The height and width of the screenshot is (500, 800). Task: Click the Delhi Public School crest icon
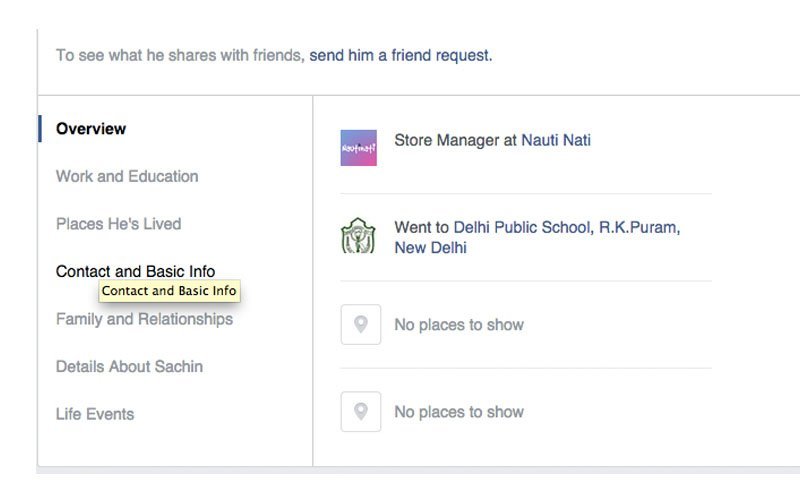[x=358, y=235]
